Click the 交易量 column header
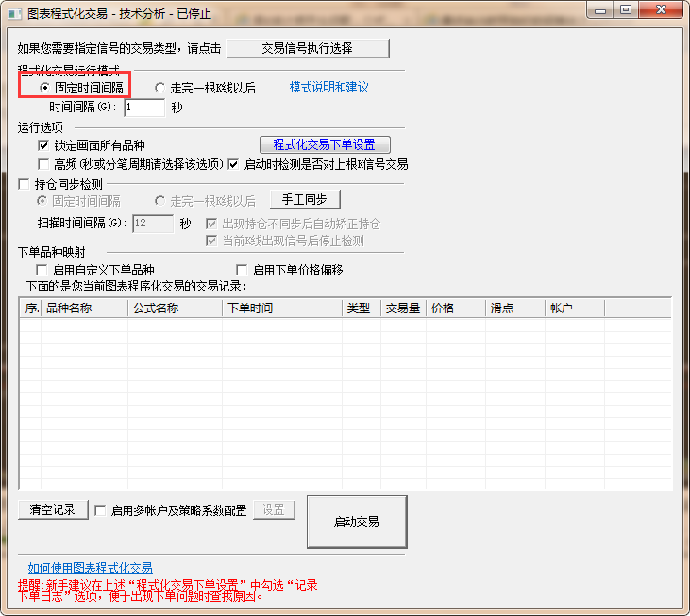Viewport: 690px width, 616px height. pyautogui.click(x=403, y=308)
